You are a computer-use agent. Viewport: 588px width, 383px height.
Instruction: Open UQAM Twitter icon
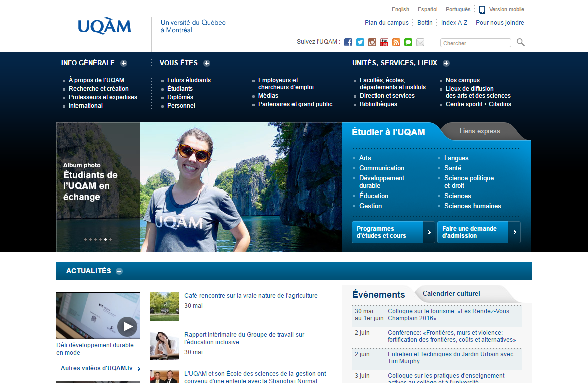point(360,42)
